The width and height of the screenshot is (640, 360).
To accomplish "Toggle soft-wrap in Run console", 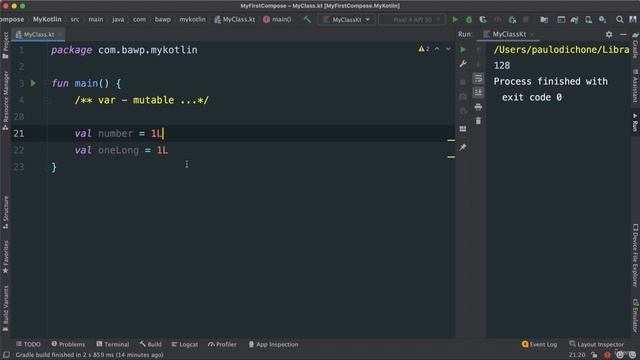I will pos(478,78).
